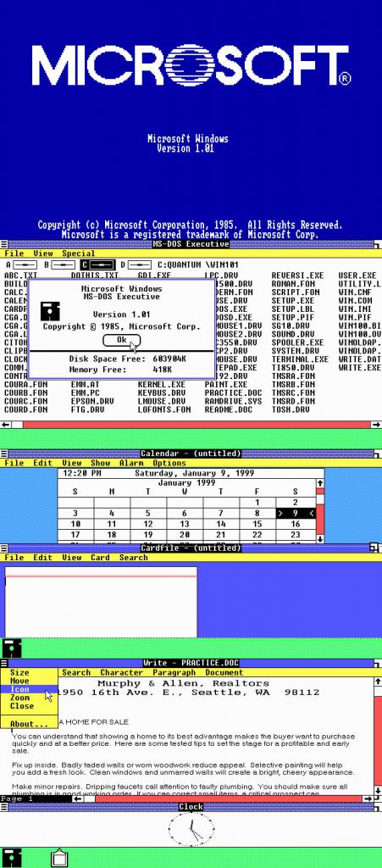Open Clock window system menu box
The height and width of the screenshot is (868, 382).
4,807
